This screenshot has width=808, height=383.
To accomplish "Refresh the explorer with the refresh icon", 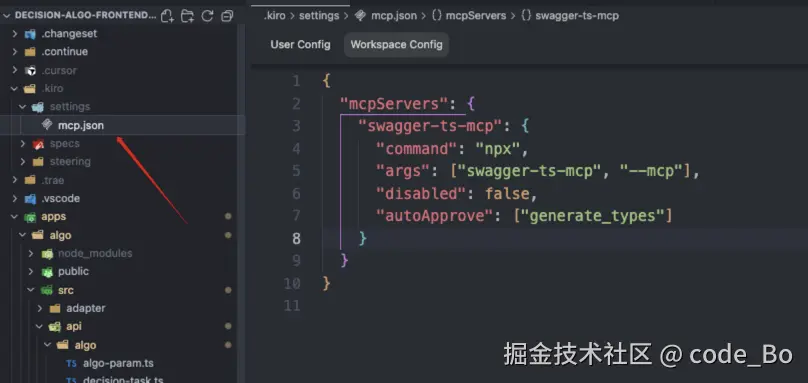I will click(x=207, y=15).
